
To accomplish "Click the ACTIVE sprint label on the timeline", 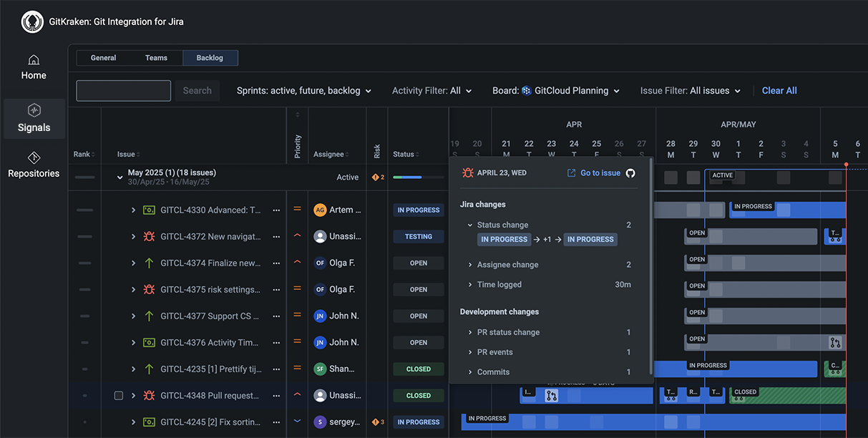I will (723, 175).
